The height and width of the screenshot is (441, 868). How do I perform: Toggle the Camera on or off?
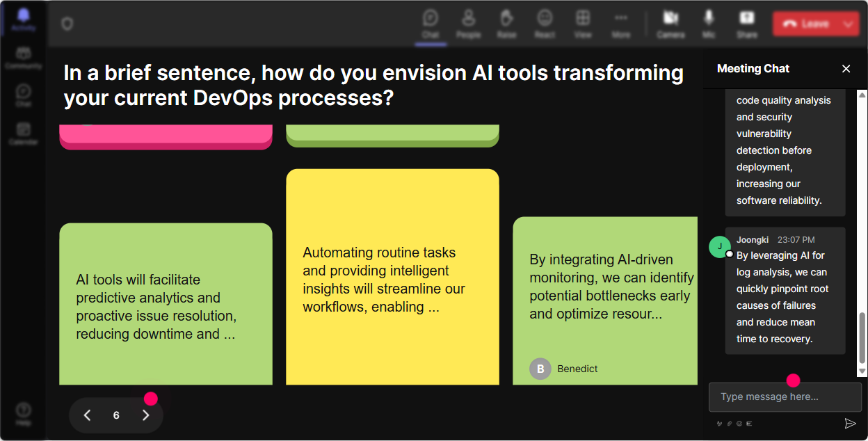pos(670,24)
